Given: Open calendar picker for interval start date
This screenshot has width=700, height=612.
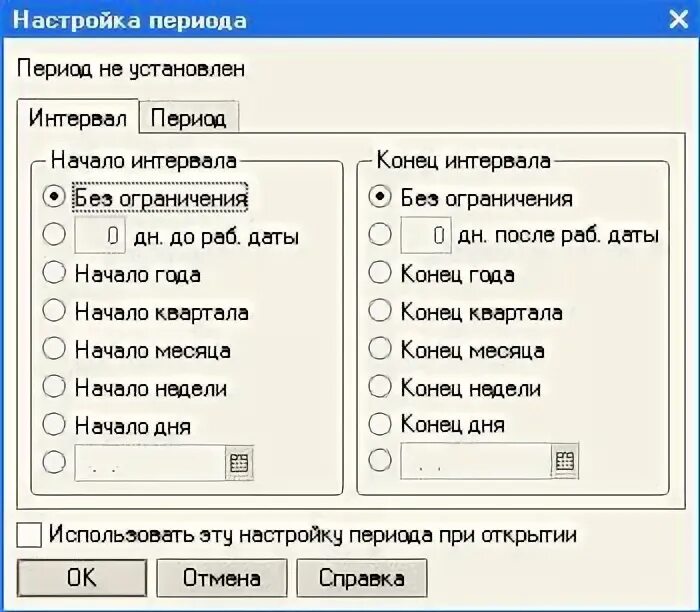Looking at the screenshot, I should point(239,463).
